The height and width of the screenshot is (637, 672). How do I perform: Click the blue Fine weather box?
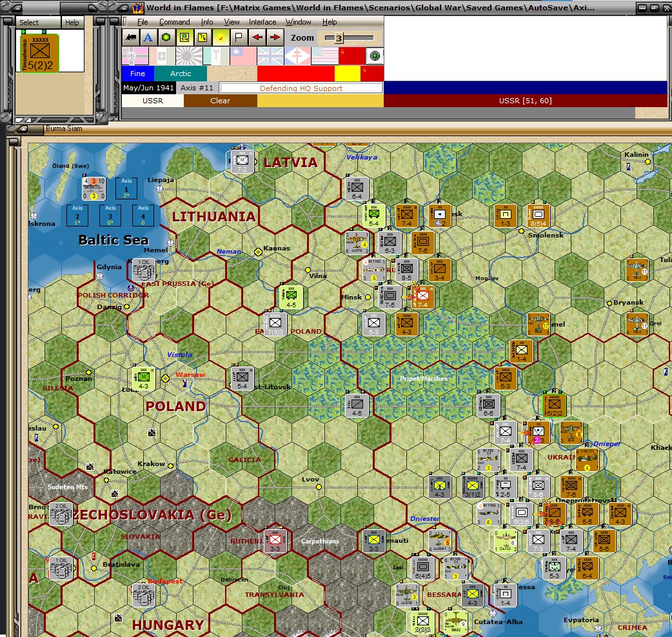137,74
